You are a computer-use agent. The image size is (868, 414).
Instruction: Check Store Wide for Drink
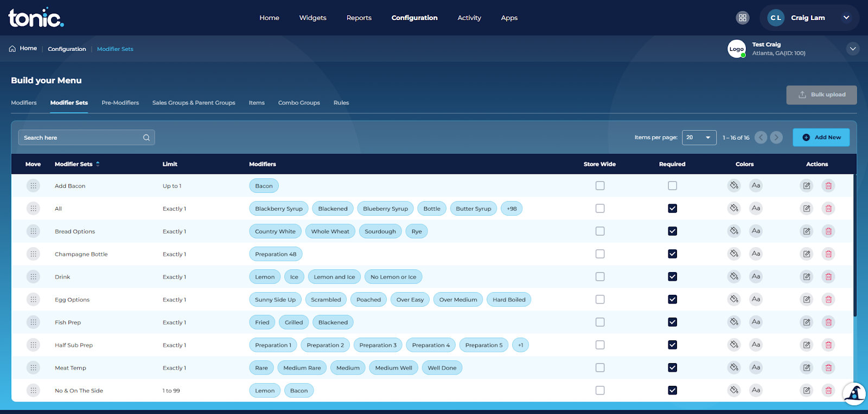tap(600, 277)
